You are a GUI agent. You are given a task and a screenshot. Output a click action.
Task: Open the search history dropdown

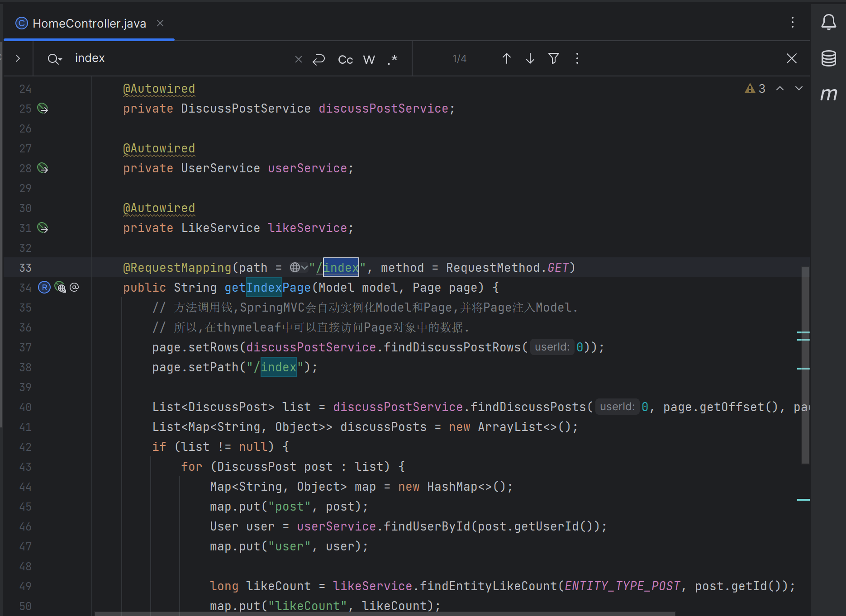coord(55,59)
